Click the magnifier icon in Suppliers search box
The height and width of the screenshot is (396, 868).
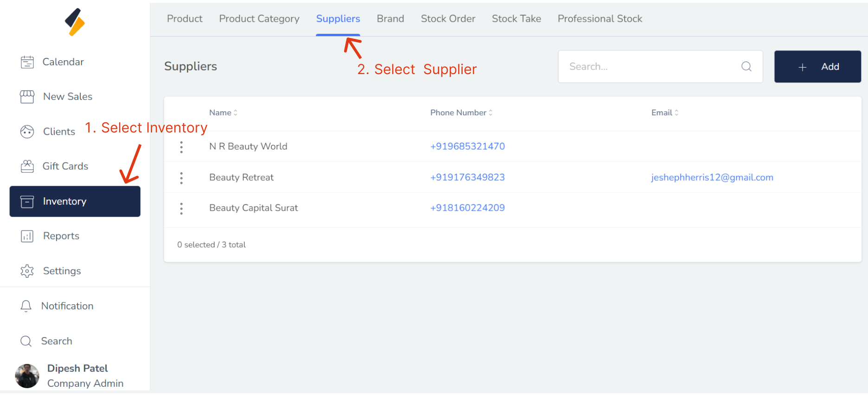(x=746, y=67)
